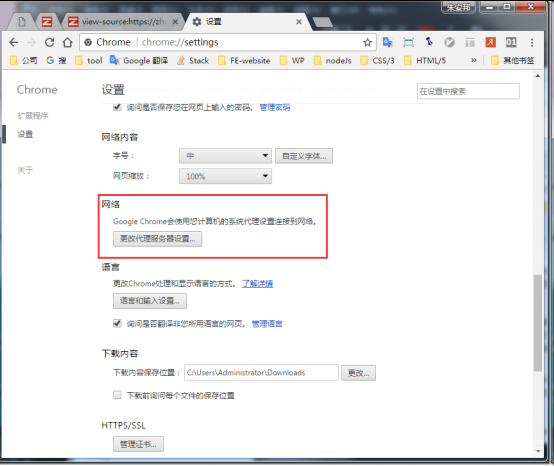Open the Google search bookmark
Screen dimensions: 554x466
[56, 61]
